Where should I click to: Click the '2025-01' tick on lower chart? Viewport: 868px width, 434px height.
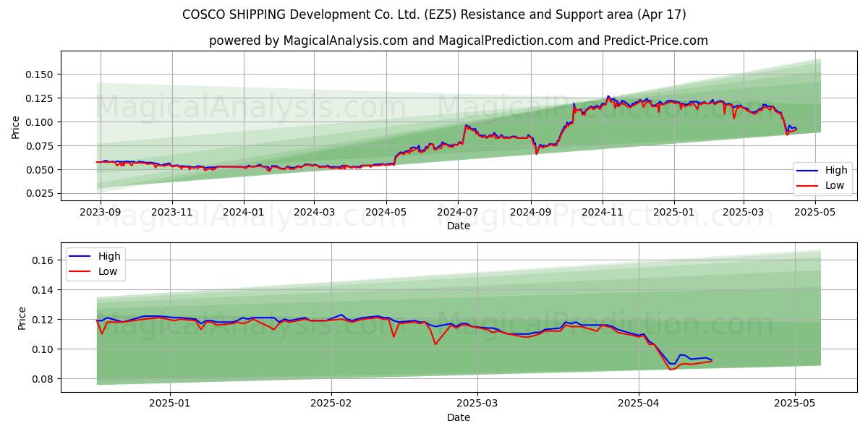pos(169,404)
